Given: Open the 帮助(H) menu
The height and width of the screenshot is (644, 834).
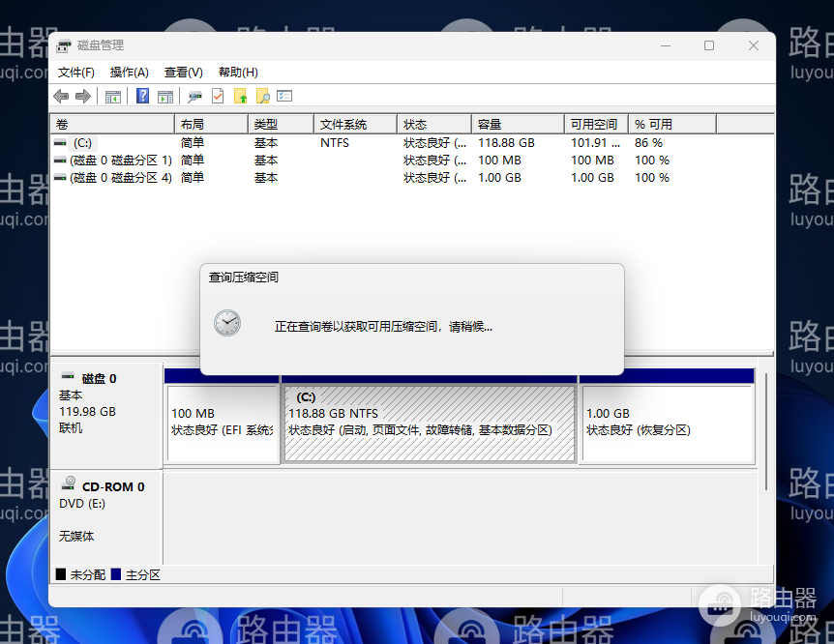Looking at the screenshot, I should [x=238, y=73].
